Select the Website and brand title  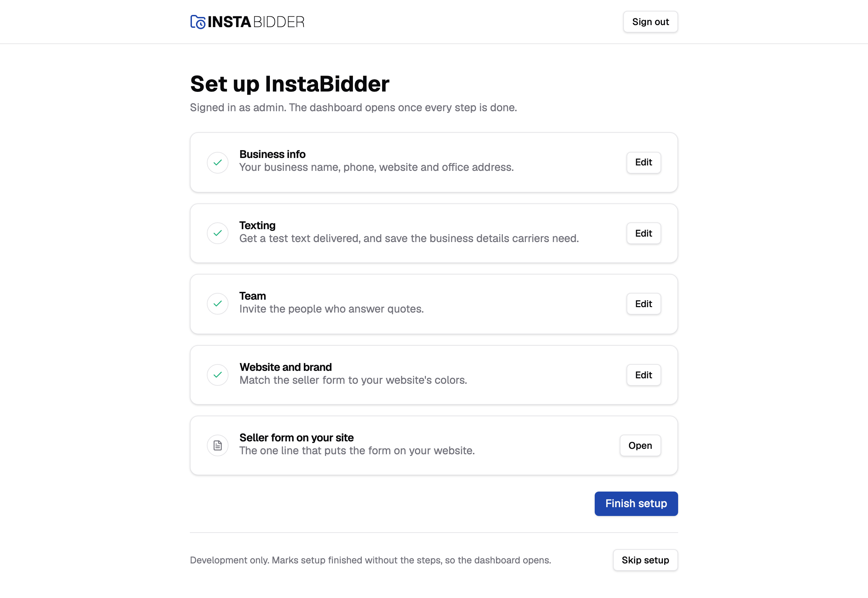(x=285, y=367)
